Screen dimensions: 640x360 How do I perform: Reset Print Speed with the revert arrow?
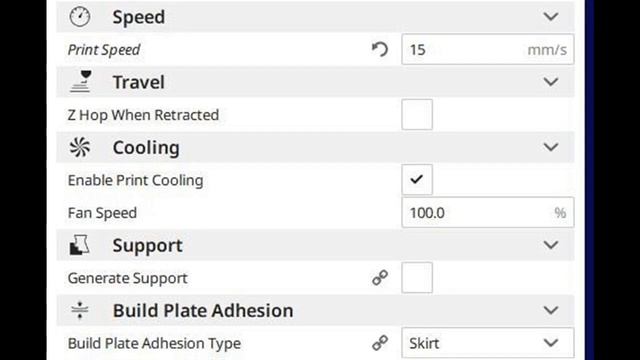coord(380,50)
